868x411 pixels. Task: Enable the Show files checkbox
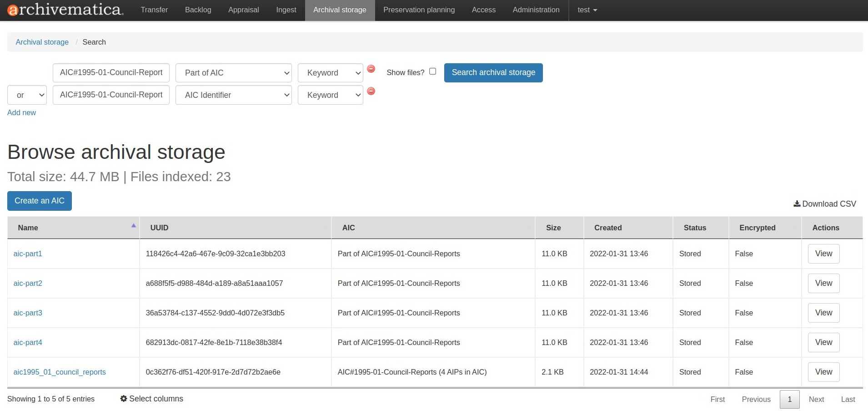pyautogui.click(x=432, y=71)
